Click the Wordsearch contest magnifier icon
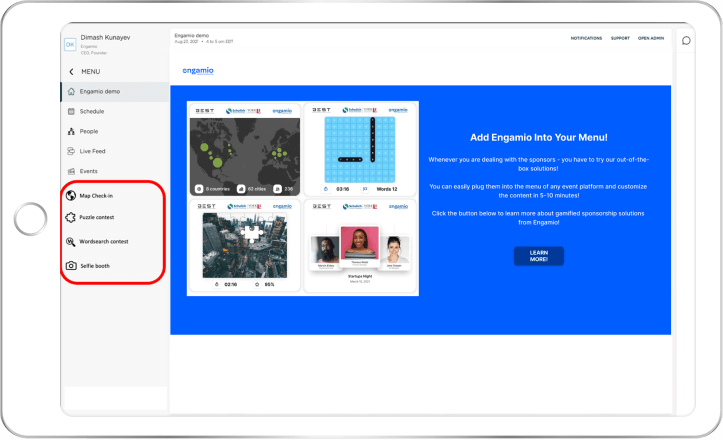The image size is (723, 440). (x=71, y=241)
